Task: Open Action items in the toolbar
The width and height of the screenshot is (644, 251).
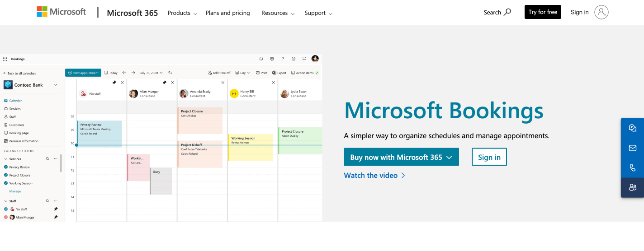Action: pos(305,73)
